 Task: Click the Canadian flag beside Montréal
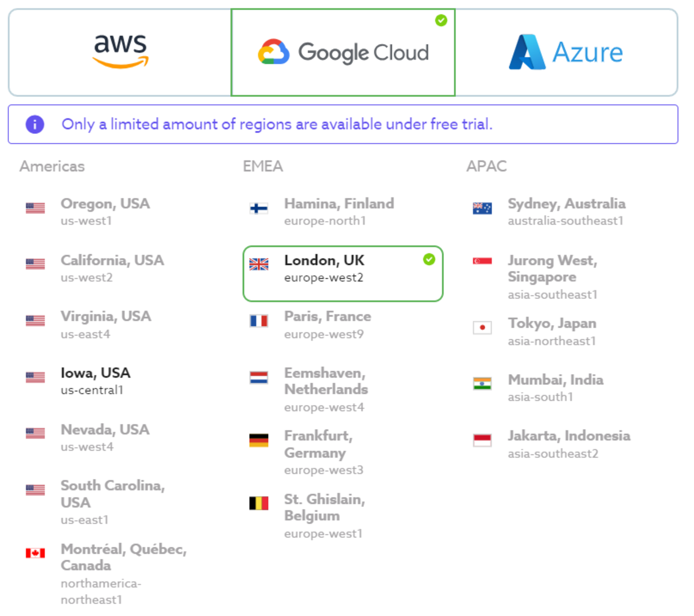[35, 553]
